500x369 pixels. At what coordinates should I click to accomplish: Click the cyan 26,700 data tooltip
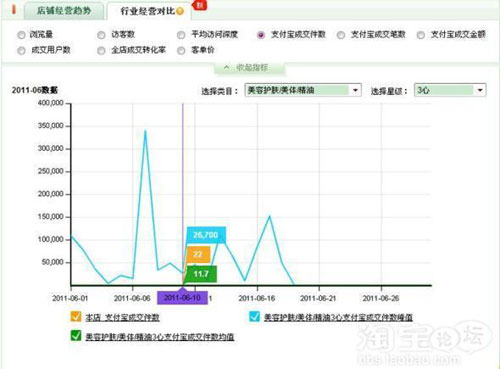click(x=206, y=235)
